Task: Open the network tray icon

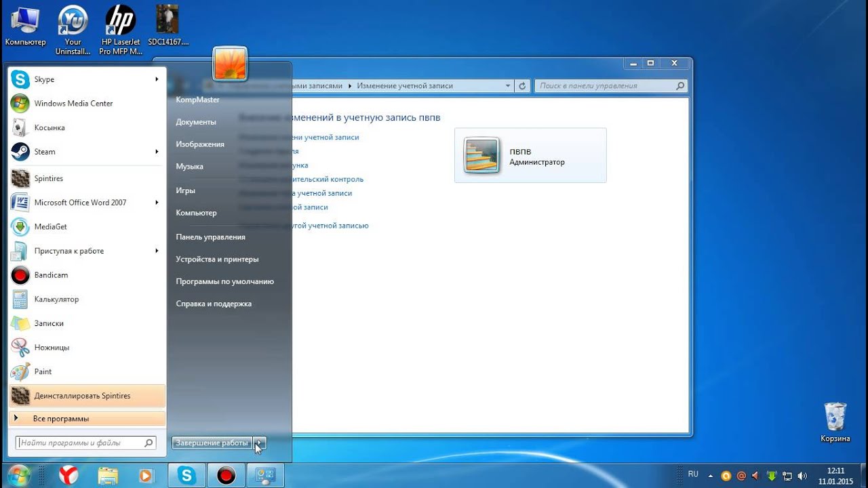Action: [787, 476]
